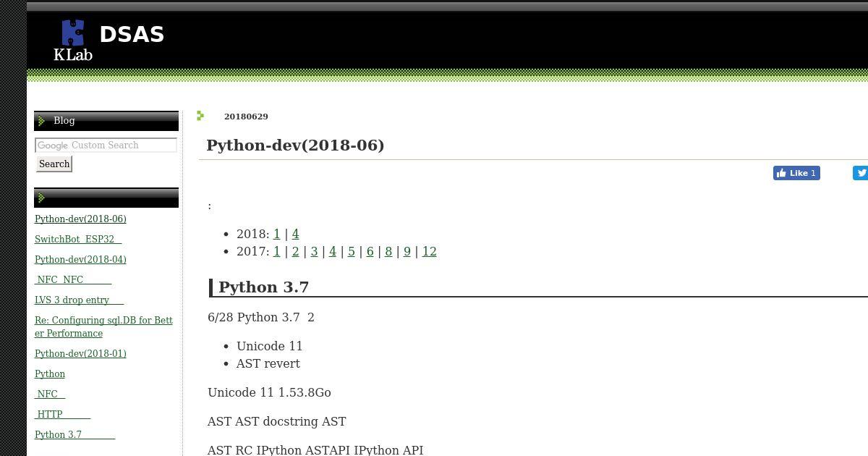Open the LVS 3 drop entry link
868x456 pixels.
tap(80, 300)
